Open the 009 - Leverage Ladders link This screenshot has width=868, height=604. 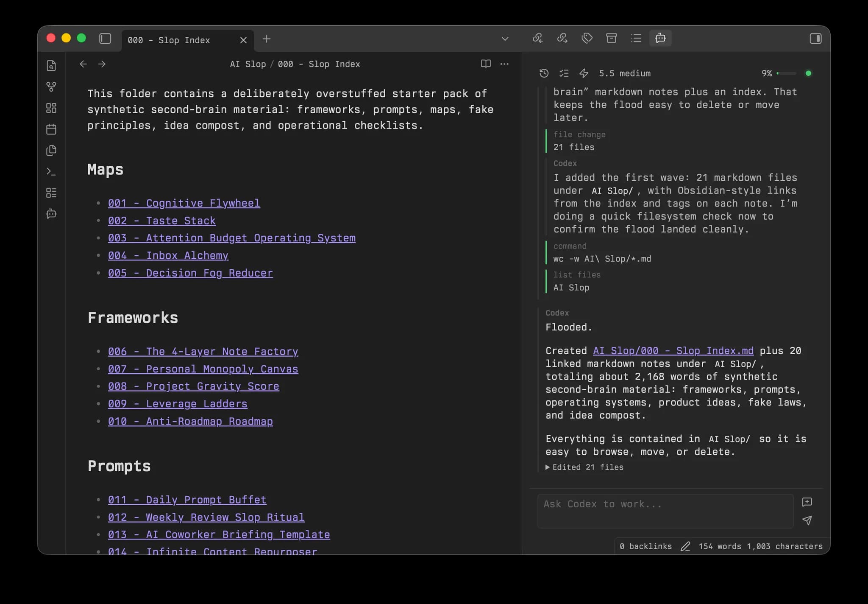(178, 404)
